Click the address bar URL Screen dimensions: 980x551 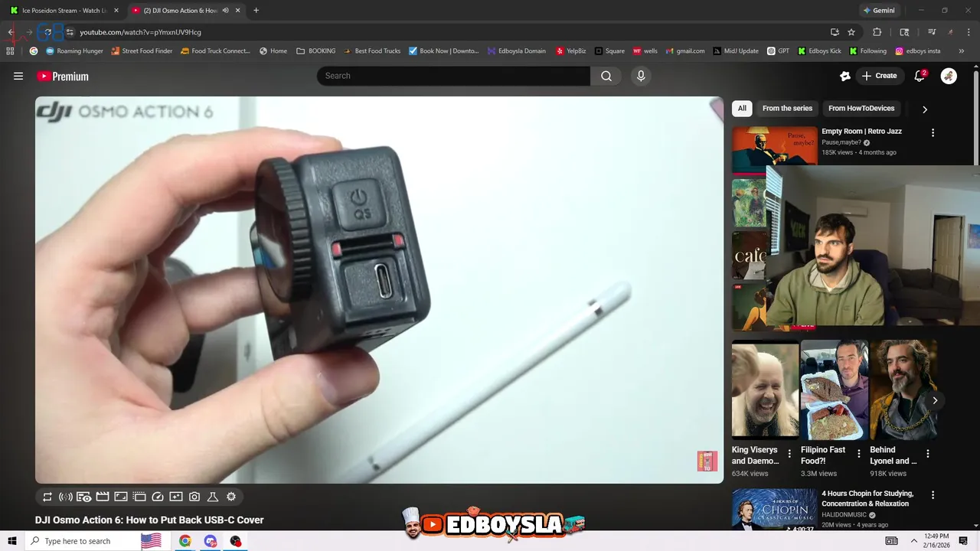click(x=140, y=32)
